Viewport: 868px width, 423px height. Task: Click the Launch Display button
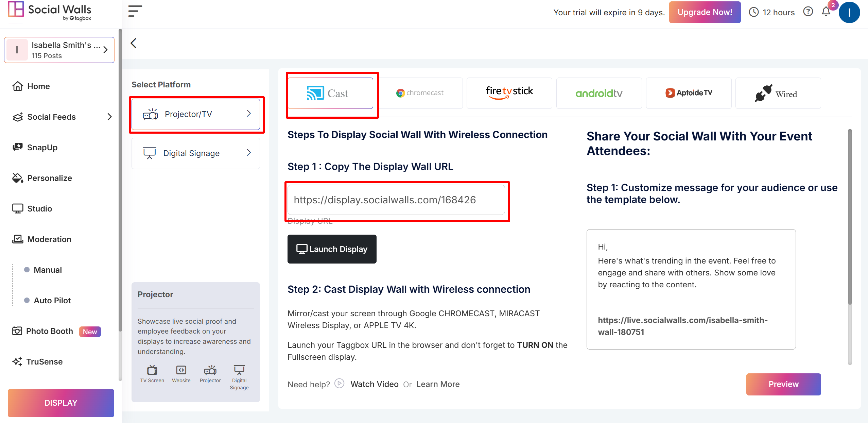(332, 249)
